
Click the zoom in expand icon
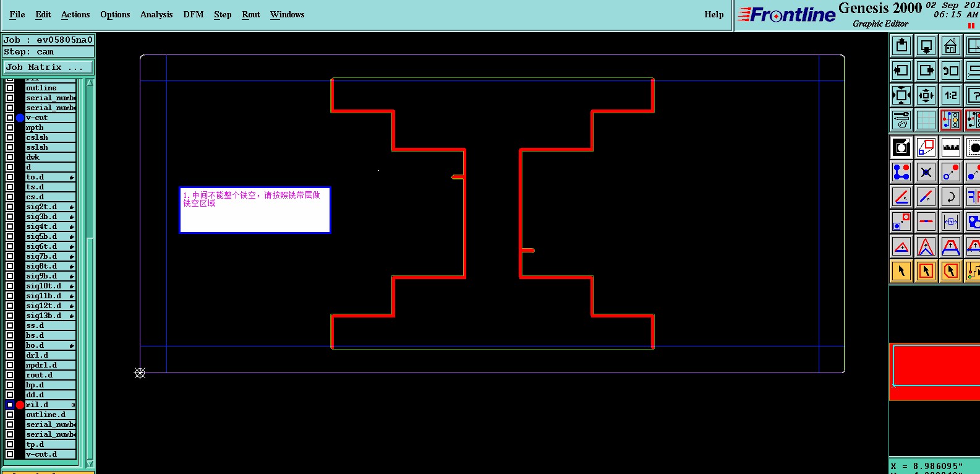[901, 95]
